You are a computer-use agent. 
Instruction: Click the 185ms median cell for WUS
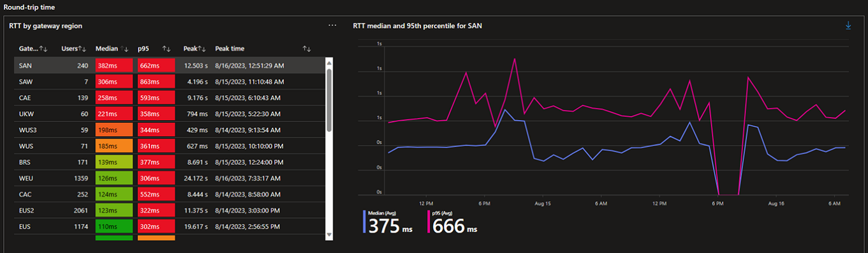point(114,146)
